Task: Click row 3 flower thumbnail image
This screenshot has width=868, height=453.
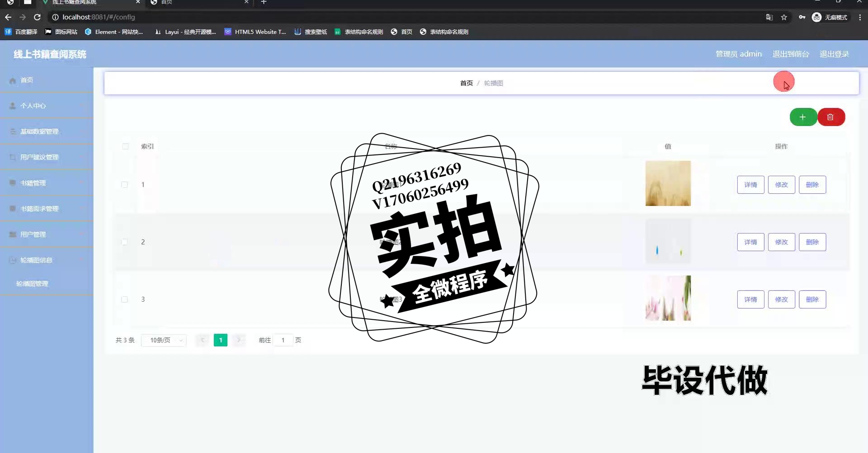Action: pyautogui.click(x=668, y=298)
